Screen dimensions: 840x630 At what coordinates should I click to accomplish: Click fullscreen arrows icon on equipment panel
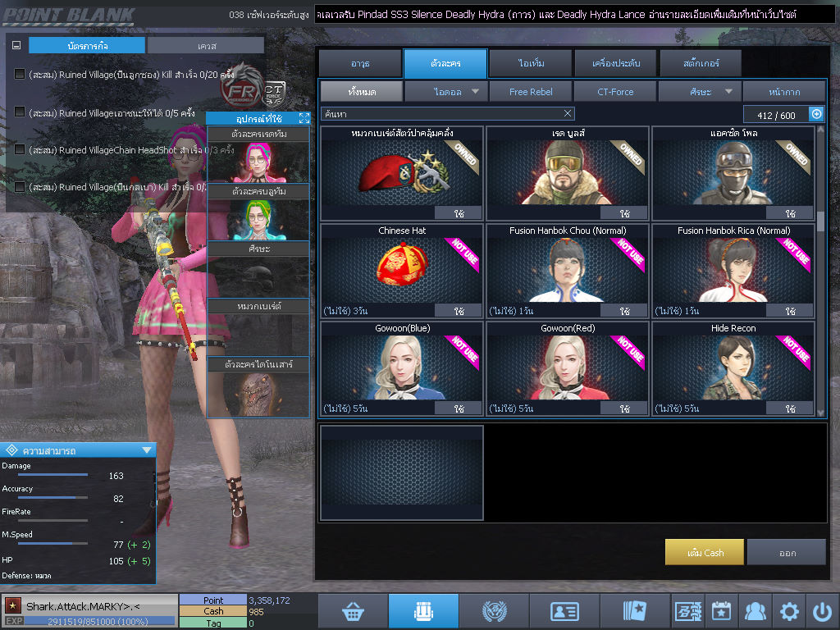coord(304,118)
